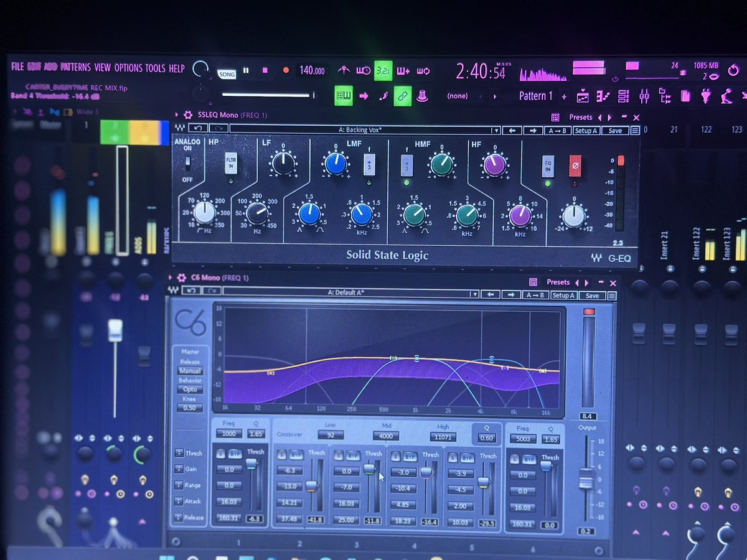Click the Knee 0.50 value field

tap(190, 408)
